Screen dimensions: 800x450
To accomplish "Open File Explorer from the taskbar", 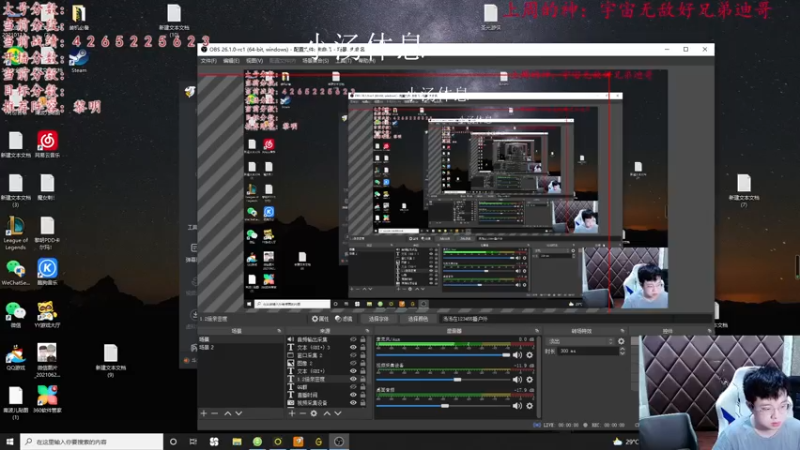I will pos(237,441).
